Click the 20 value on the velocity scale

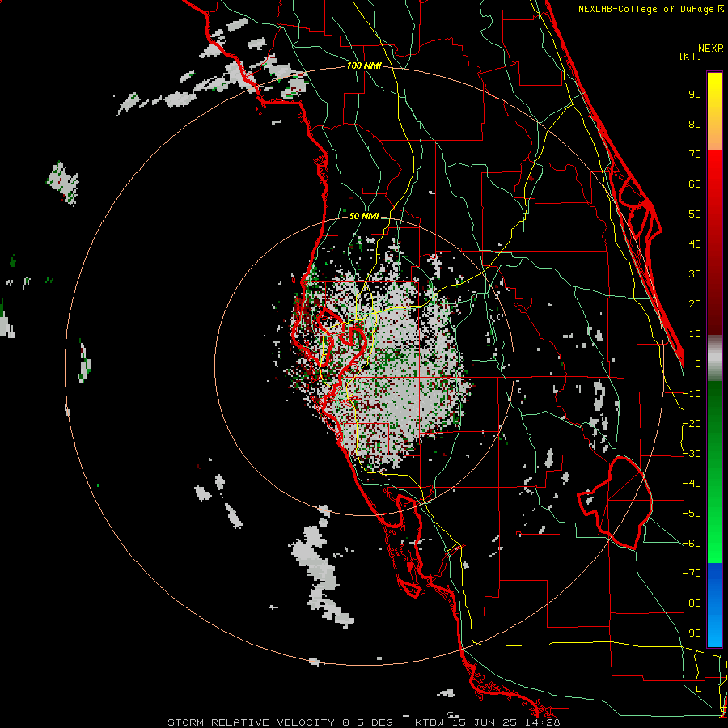695,304
